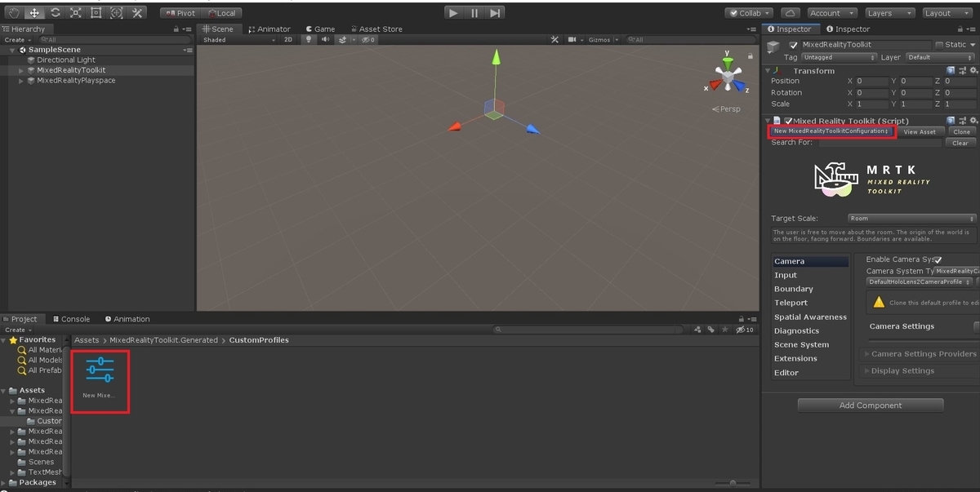Open the Layer Default dropdown
This screenshot has width=980, height=492.
pos(940,57)
